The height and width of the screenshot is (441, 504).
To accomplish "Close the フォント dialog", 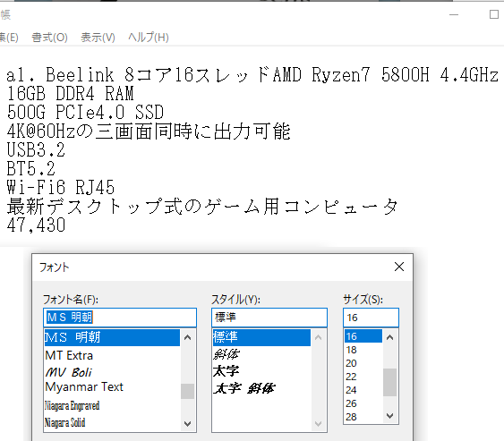I will pos(399,267).
